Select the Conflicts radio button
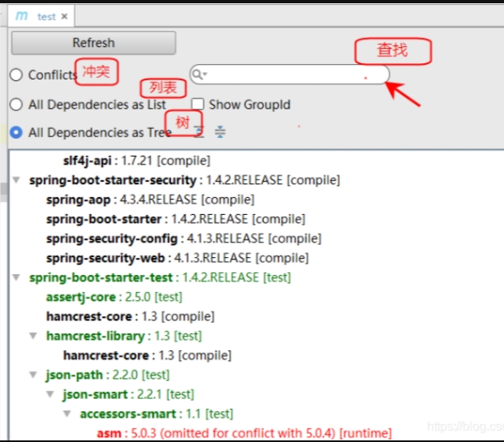 point(16,75)
